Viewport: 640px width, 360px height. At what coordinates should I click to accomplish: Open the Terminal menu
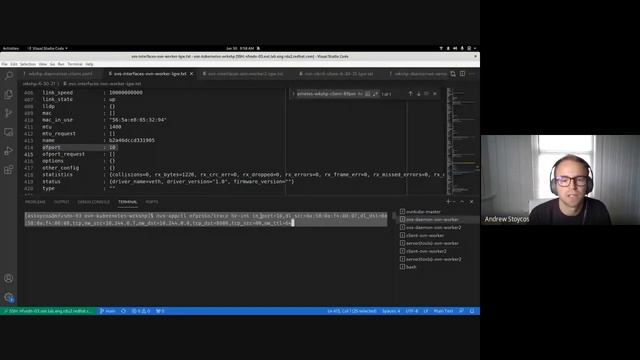tap(75, 64)
